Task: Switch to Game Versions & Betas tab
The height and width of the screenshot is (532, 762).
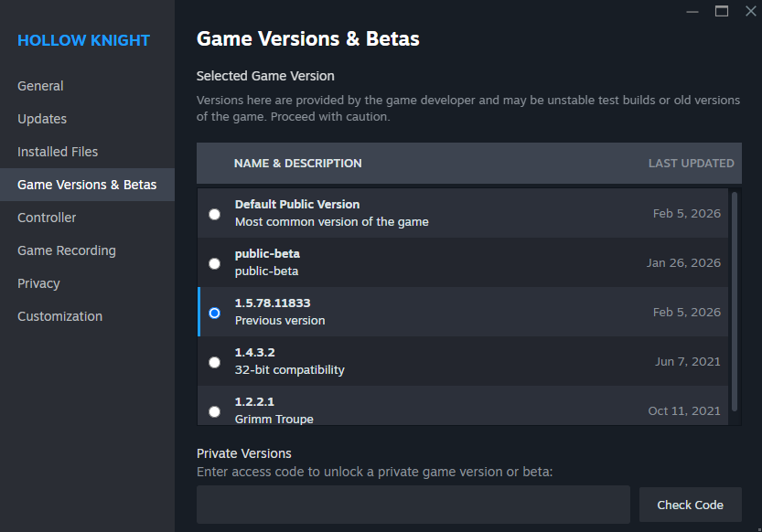Action: tap(87, 185)
